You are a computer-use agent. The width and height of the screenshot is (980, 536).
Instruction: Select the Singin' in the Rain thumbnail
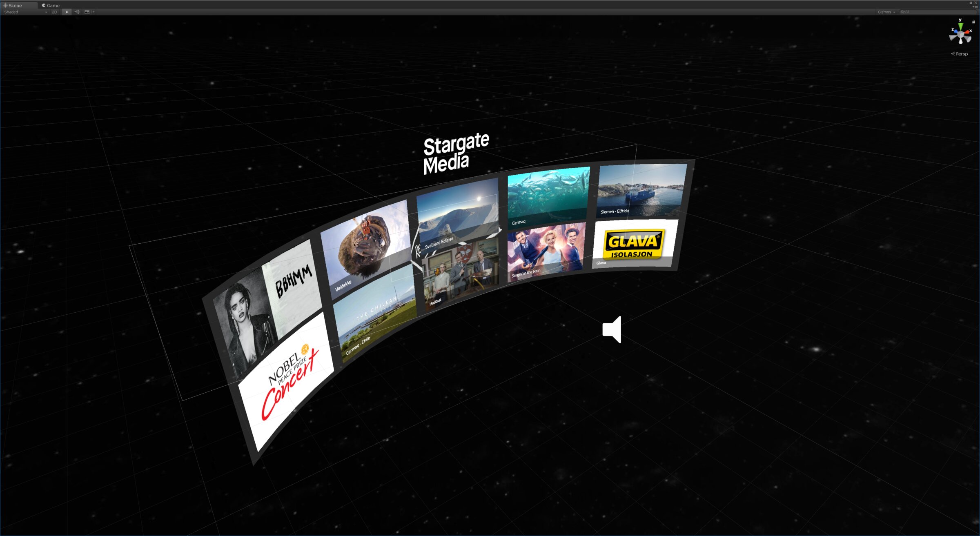coord(546,252)
